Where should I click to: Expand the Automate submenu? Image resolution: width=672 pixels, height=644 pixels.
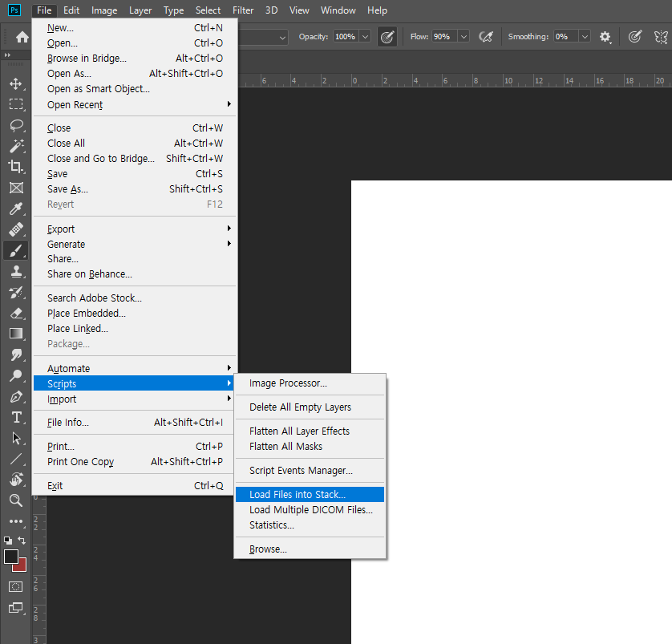[x=135, y=368]
